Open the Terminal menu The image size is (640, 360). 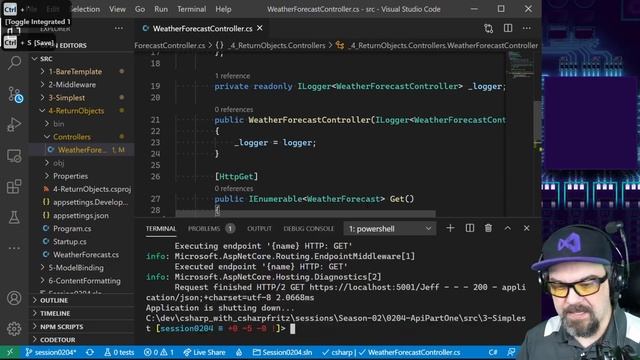tap(191, 9)
